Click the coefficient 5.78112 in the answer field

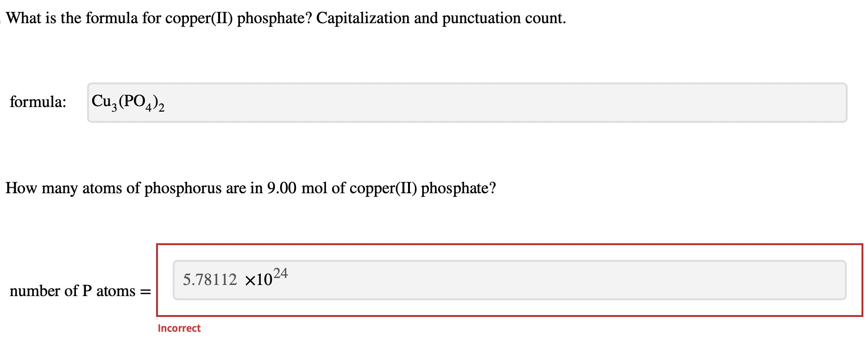click(x=209, y=279)
